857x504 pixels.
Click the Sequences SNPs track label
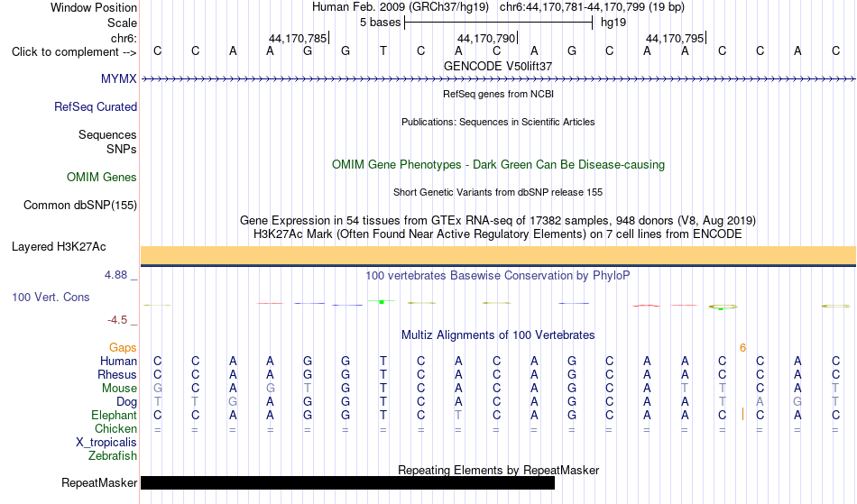(107, 142)
